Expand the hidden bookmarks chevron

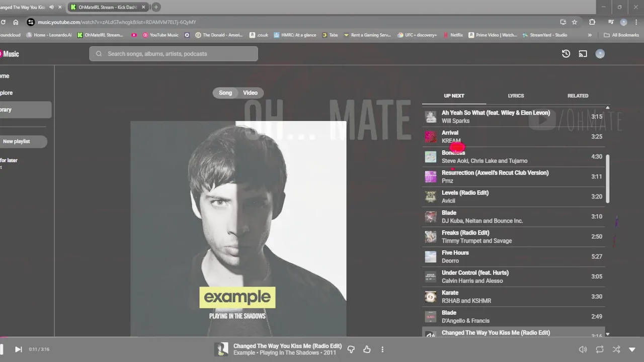[x=590, y=35]
